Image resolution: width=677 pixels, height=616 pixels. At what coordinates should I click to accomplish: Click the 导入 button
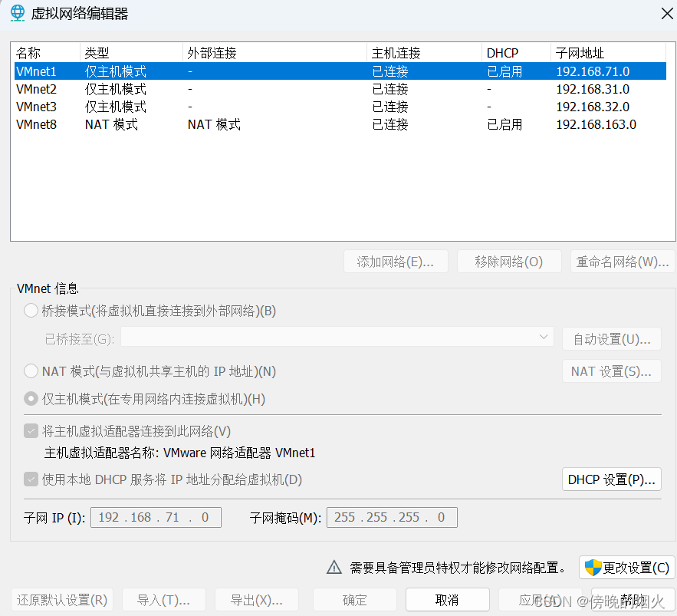click(x=163, y=599)
